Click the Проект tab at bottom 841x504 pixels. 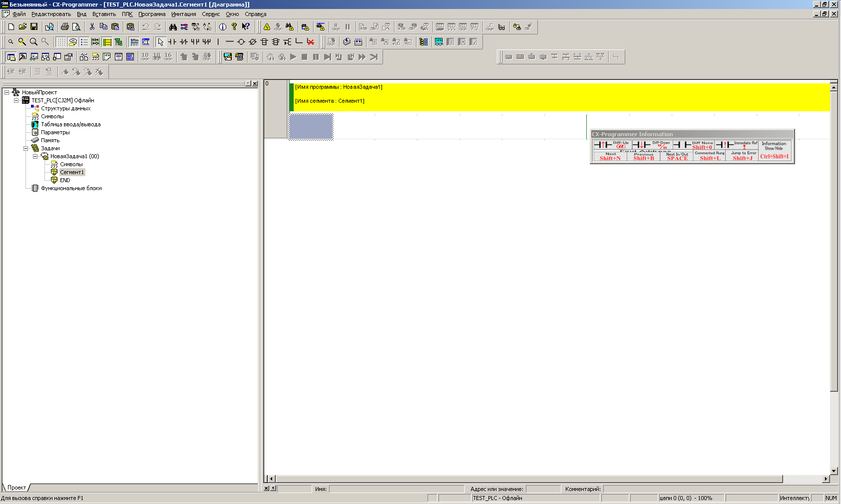point(16,488)
